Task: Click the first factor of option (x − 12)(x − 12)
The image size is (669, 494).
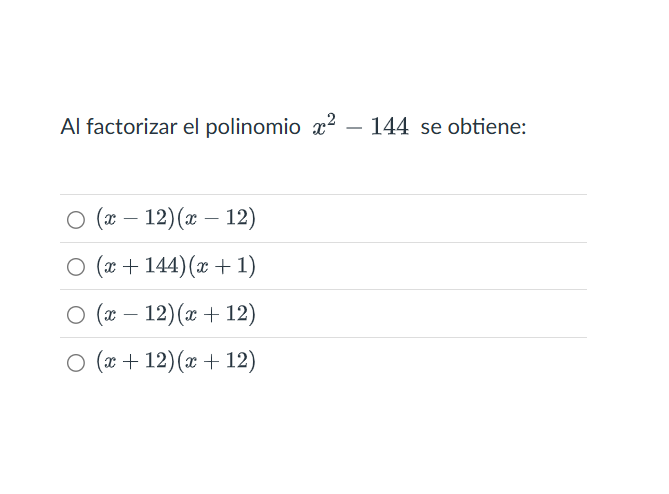Action: pyautogui.click(x=135, y=218)
